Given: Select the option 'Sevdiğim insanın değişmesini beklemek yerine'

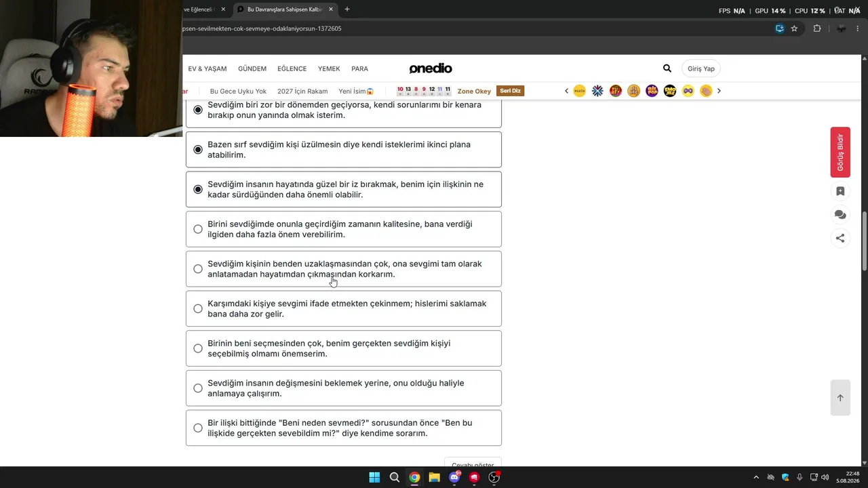Looking at the screenshot, I should pyautogui.click(x=344, y=388).
